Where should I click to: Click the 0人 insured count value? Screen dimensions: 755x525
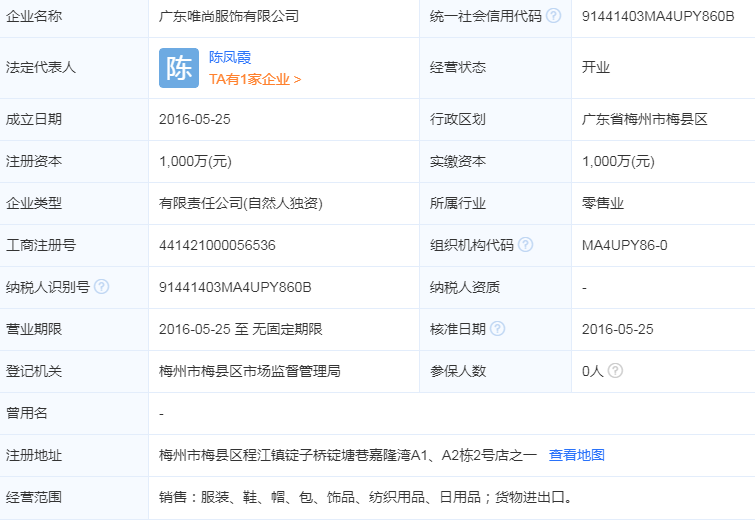point(592,371)
